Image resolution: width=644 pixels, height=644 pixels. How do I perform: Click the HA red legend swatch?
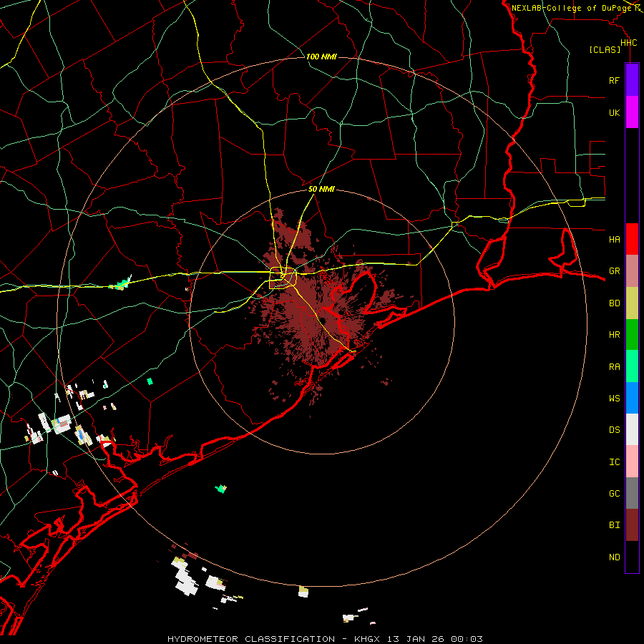pos(632,239)
